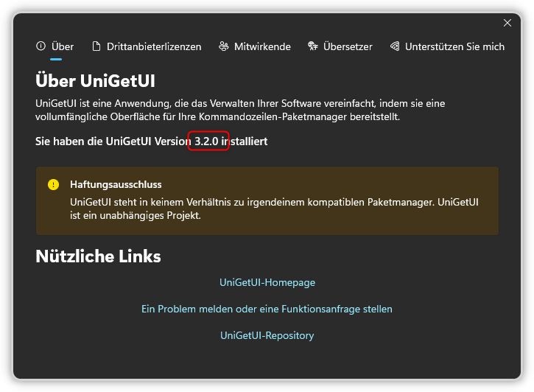Click the yellow warning icon in Haftungsausschluss
The height and width of the screenshot is (392, 534).
tap(54, 185)
